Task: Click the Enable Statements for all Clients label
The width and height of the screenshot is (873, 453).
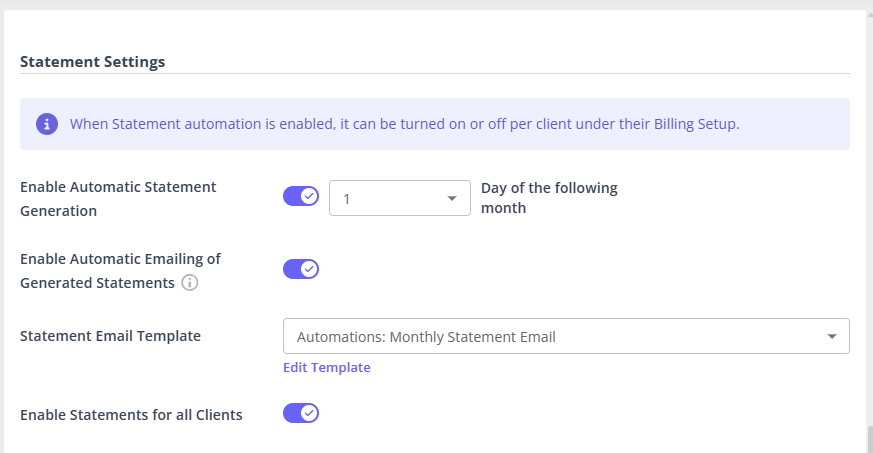Action: point(131,414)
